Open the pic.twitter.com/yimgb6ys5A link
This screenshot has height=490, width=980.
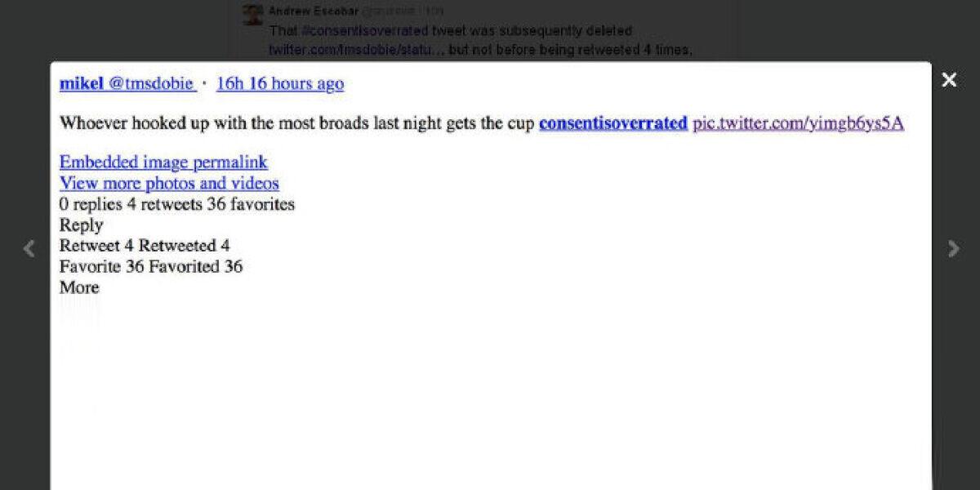798,123
